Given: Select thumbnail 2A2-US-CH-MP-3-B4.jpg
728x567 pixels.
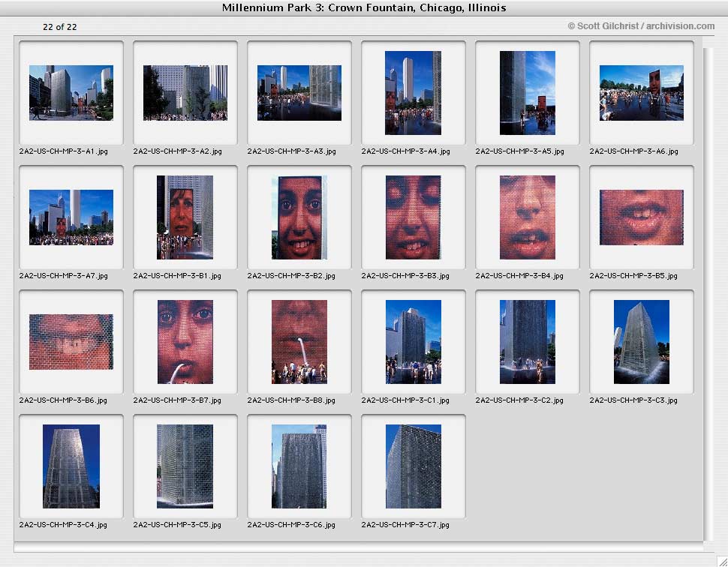Looking at the screenshot, I should 528,217.
